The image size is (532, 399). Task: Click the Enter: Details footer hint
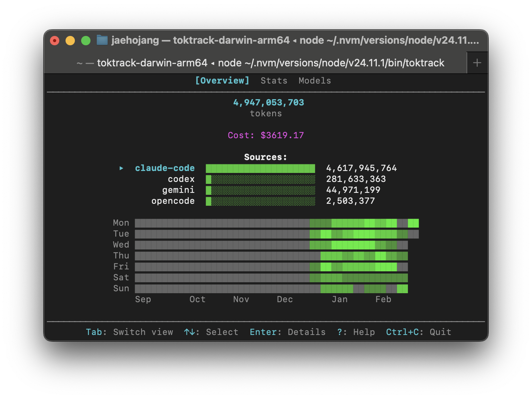click(287, 332)
